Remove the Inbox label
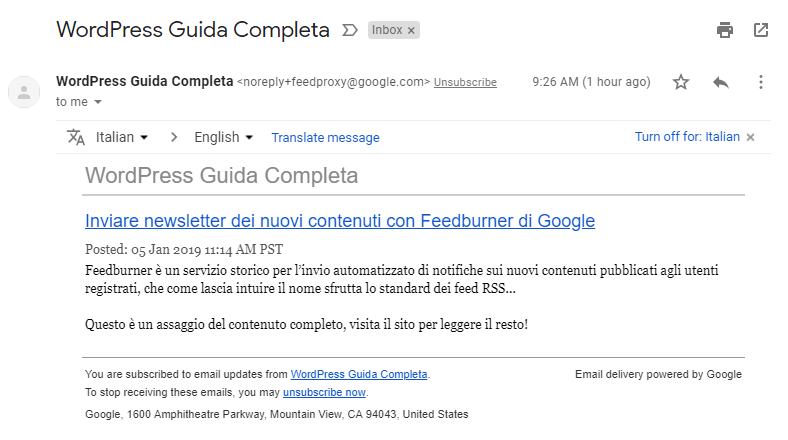The height and width of the screenshot is (440, 788). pyautogui.click(x=411, y=31)
